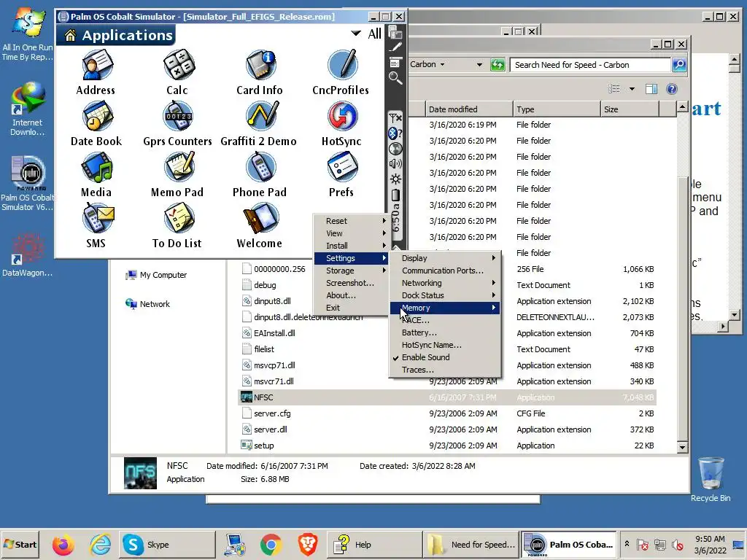Choose Traces… from Settings submenu

point(445,370)
